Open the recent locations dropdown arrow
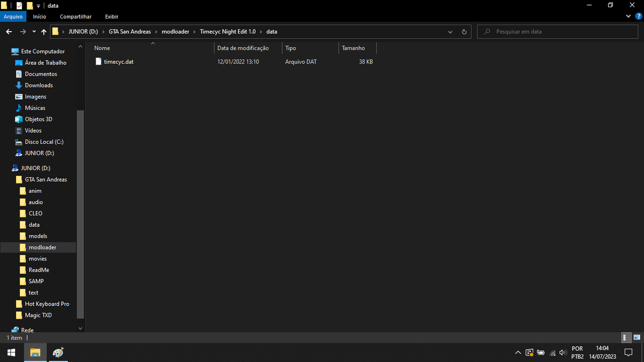The image size is (644, 362). coord(34,32)
